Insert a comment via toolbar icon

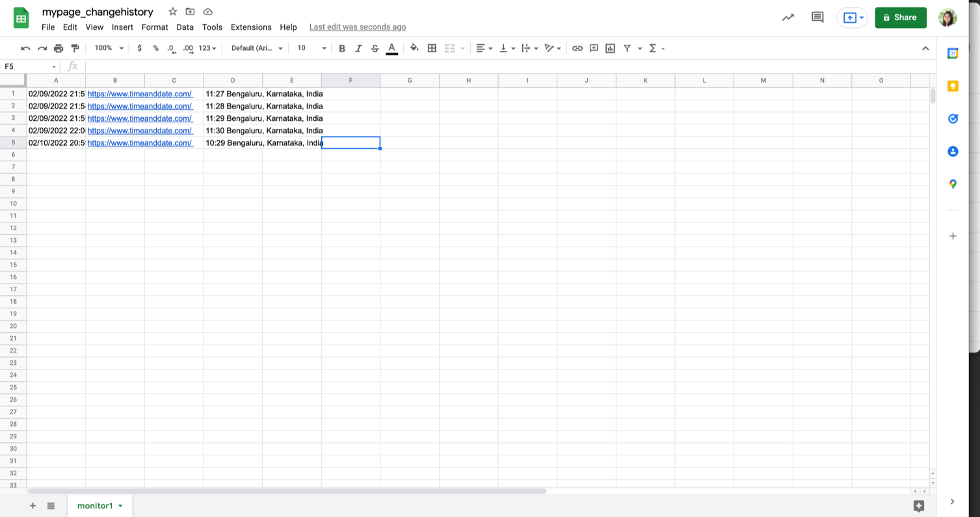pos(594,48)
